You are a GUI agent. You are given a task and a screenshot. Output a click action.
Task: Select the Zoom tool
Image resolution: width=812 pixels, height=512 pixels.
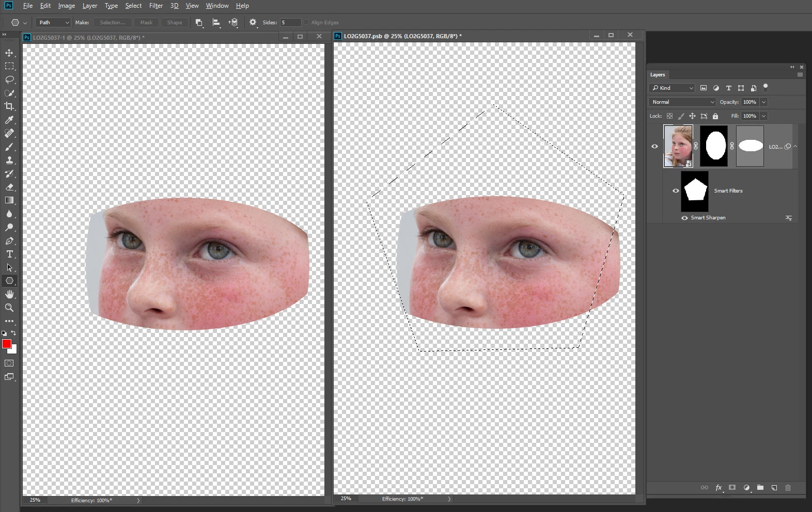click(x=9, y=308)
